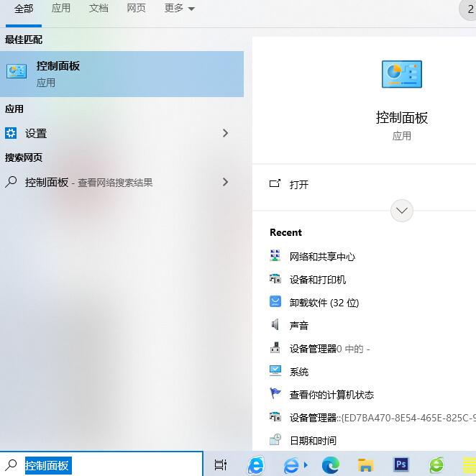Open 网络和共享中心 from Recent
Screen dimensions: 476x476
pos(322,257)
